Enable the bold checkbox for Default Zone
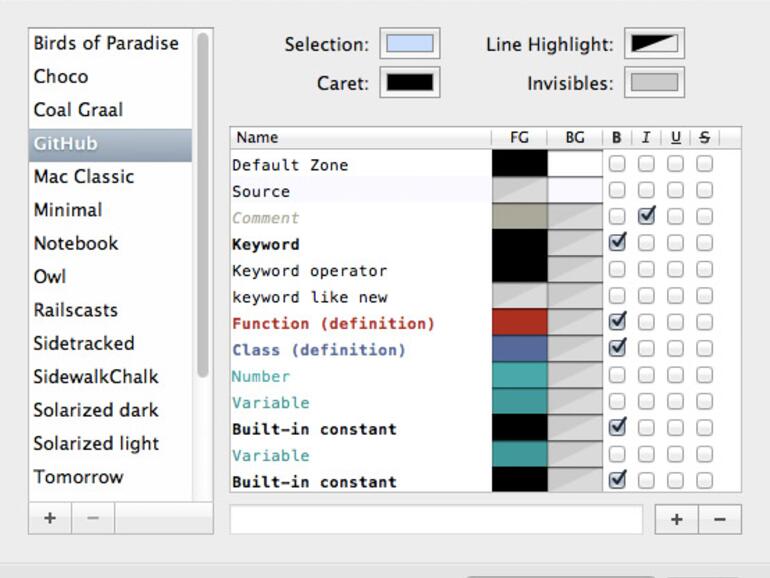This screenshot has width=770, height=578. 617,163
